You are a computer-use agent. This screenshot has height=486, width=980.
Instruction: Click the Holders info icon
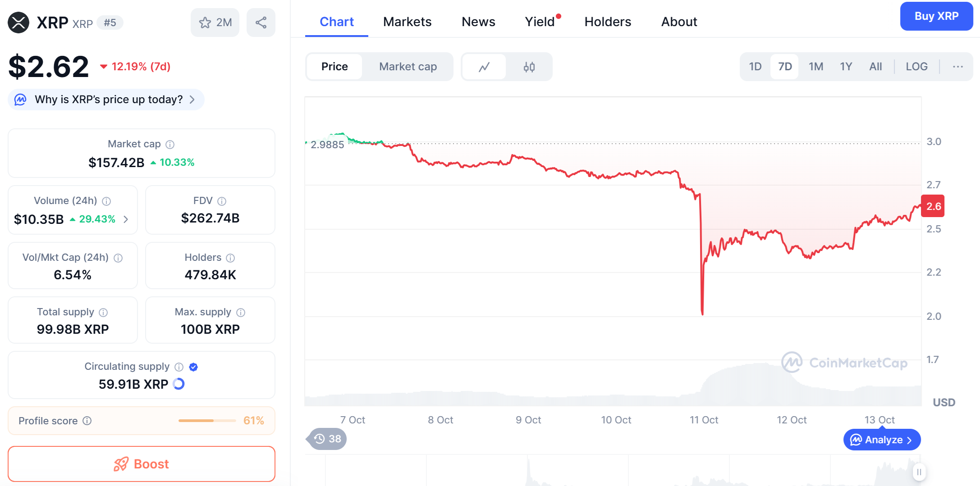(x=230, y=258)
